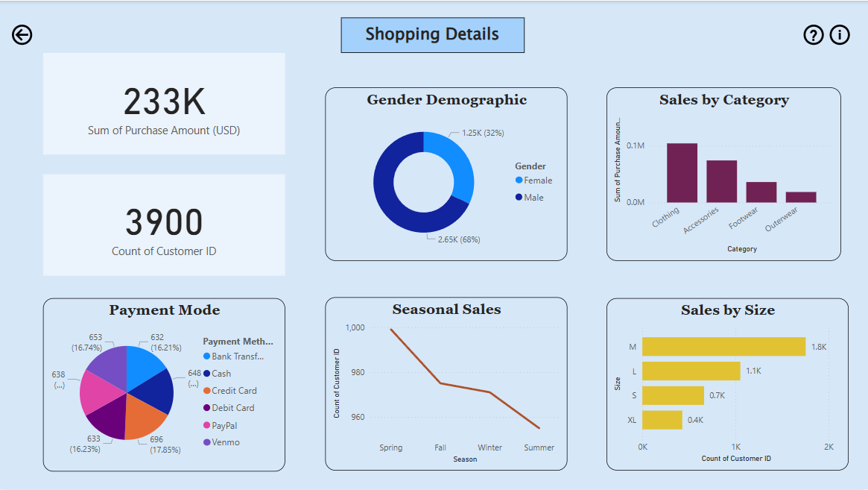Select the violet Venmo pie slice

[111, 366]
